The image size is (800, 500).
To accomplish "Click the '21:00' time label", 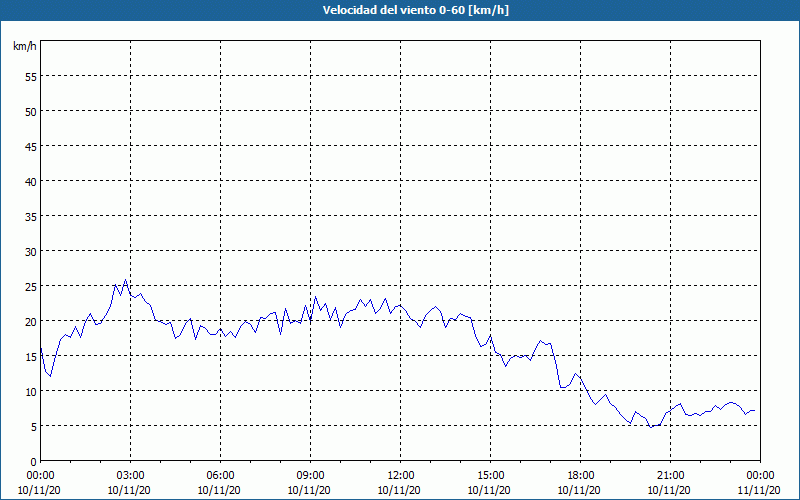I will [670, 476].
